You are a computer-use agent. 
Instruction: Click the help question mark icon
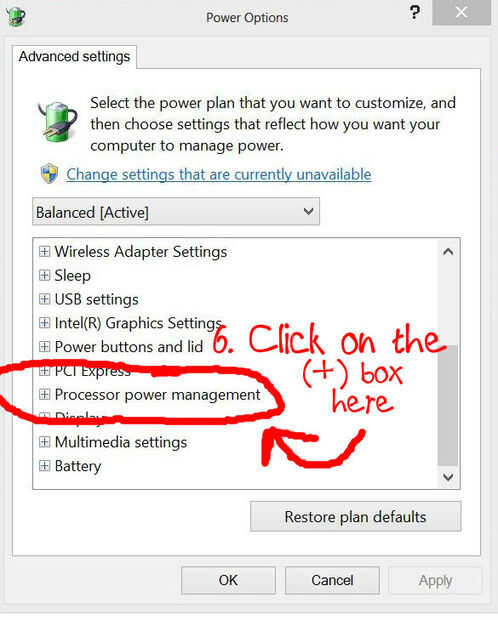pos(415,13)
